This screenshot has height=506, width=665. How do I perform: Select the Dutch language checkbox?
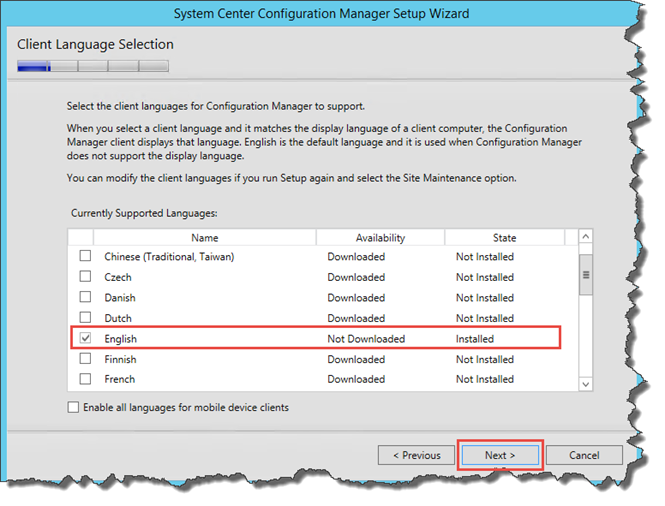[85, 317]
